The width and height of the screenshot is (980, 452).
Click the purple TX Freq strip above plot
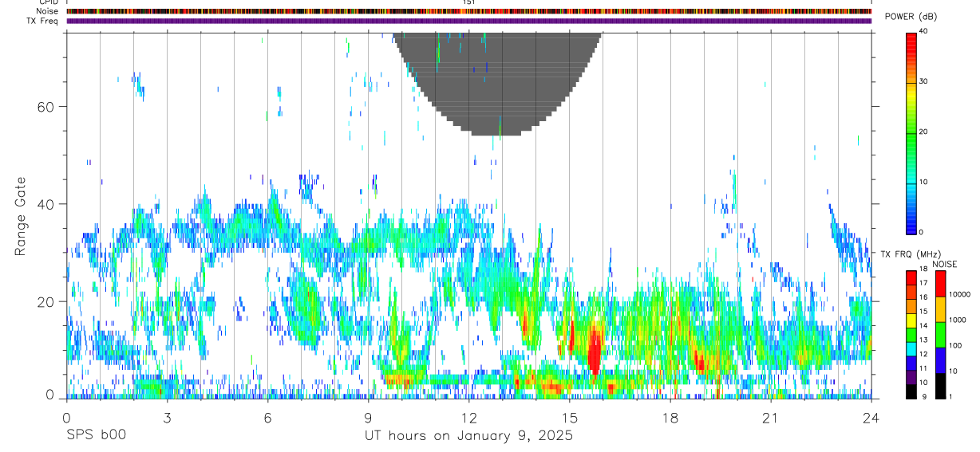(x=469, y=22)
